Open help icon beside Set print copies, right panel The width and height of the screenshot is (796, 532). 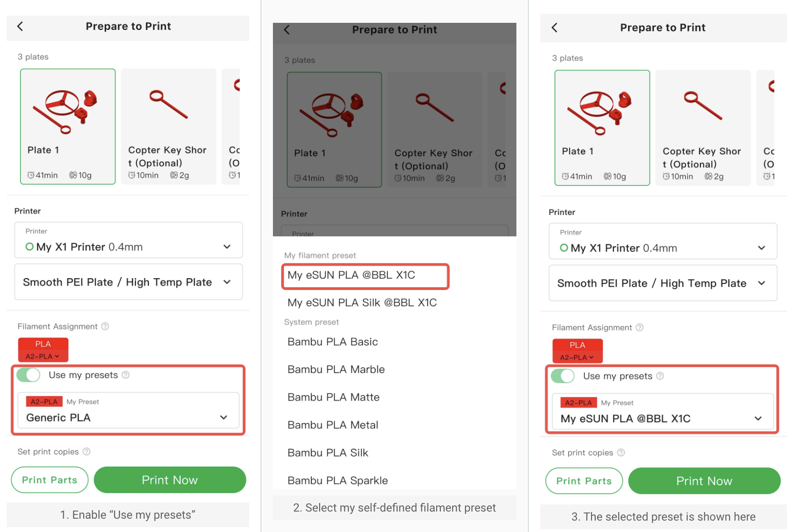(621, 453)
